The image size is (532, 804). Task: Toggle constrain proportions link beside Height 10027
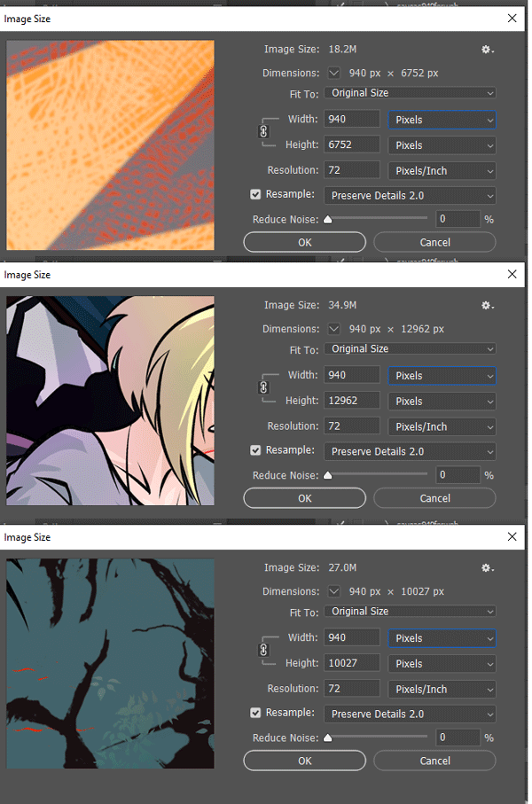click(x=262, y=650)
